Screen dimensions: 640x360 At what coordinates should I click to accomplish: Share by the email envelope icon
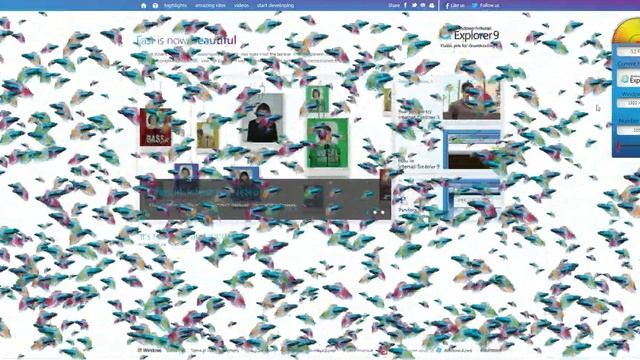423,5
